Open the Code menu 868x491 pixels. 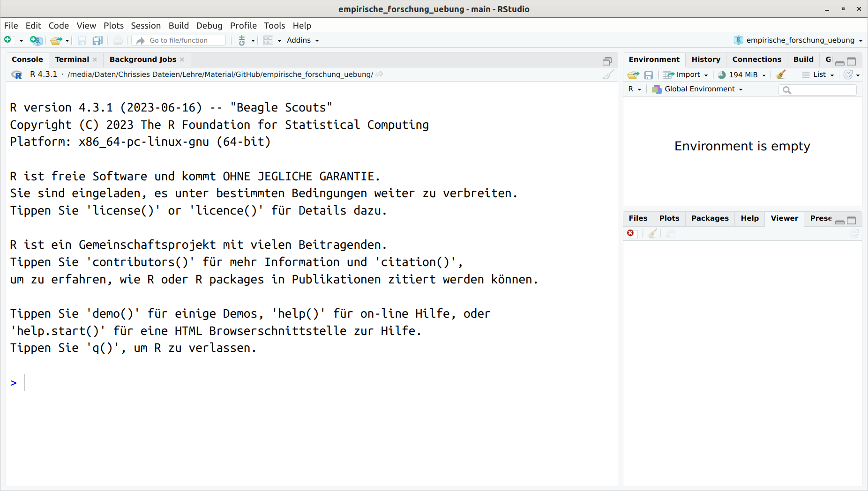click(x=59, y=26)
